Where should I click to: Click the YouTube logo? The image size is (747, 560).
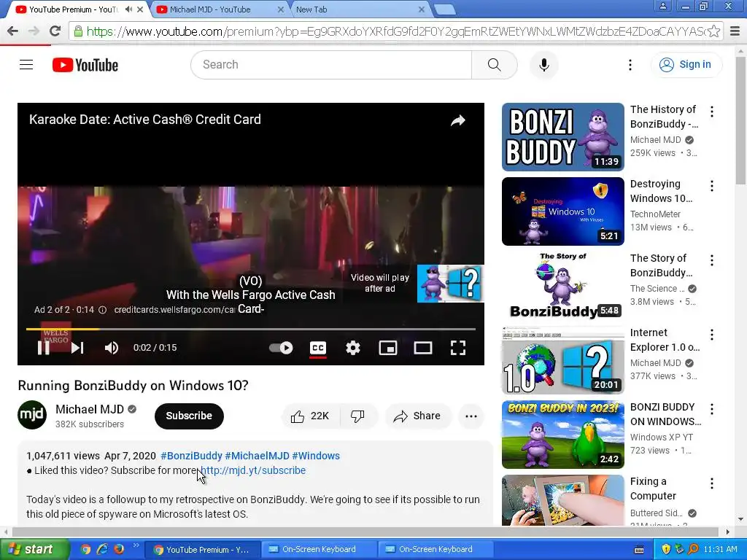click(85, 65)
